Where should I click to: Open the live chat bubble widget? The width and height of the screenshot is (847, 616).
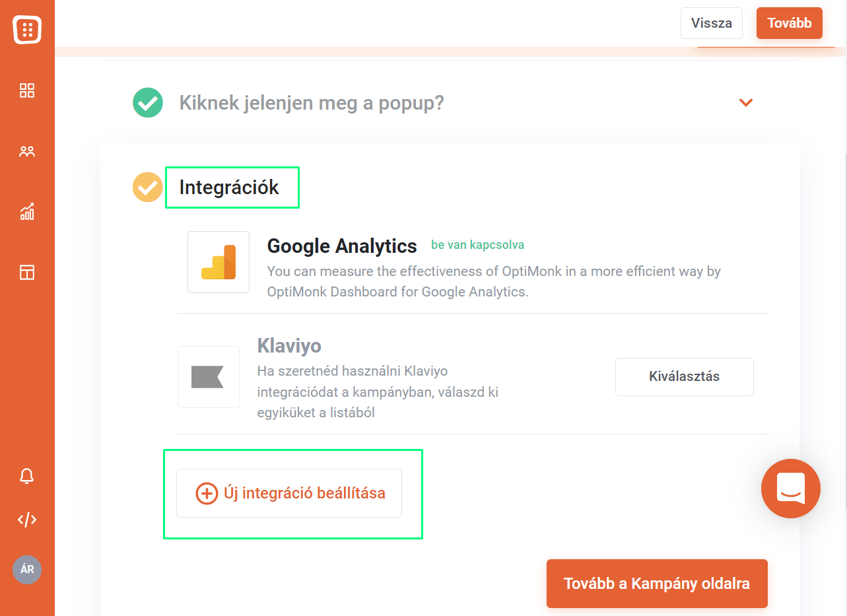(791, 489)
